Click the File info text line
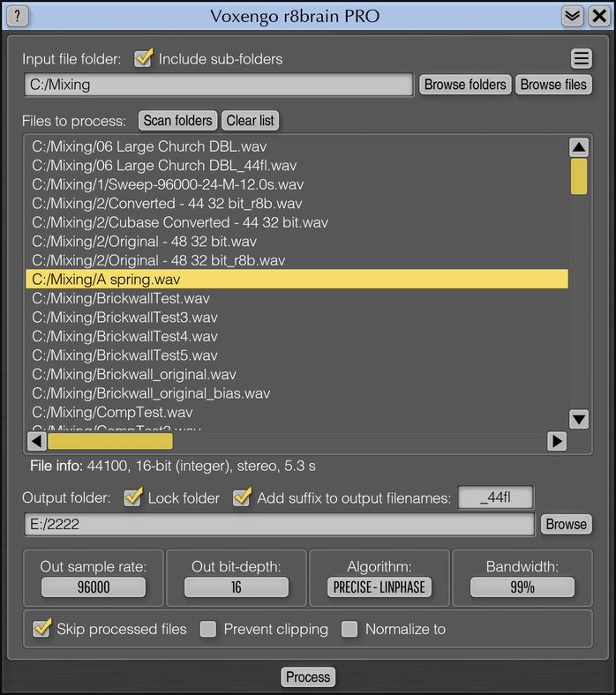The height and width of the screenshot is (695, 616). point(172,467)
